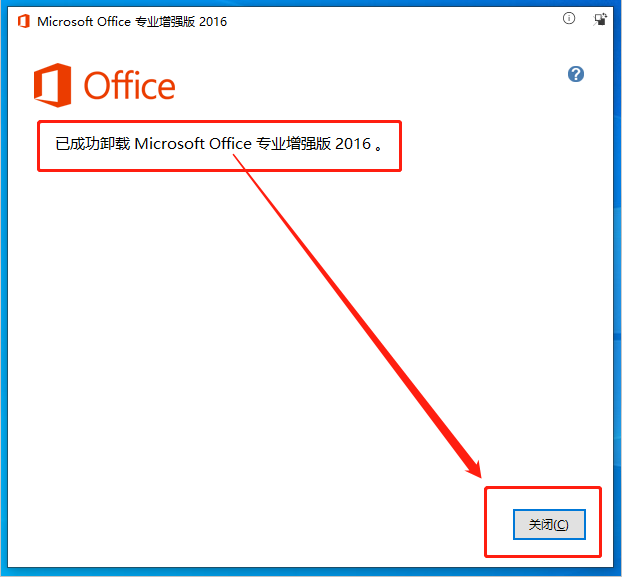622x577 pixels.
Task: Click the title text Microsoft Office 专业增强版 2016
Action: tap(132, 21)
